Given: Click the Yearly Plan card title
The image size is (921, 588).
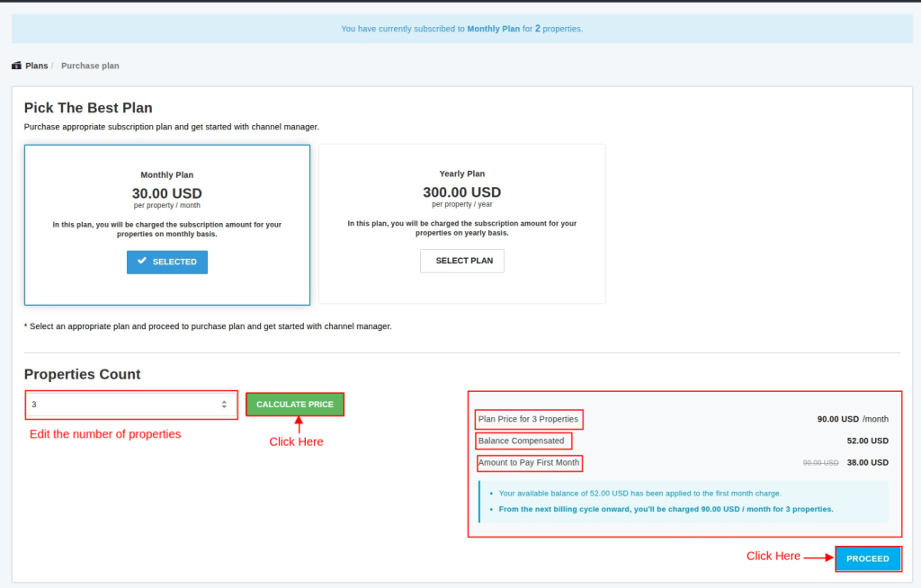Looking at the screenshot, I should [x=462, y=174].
